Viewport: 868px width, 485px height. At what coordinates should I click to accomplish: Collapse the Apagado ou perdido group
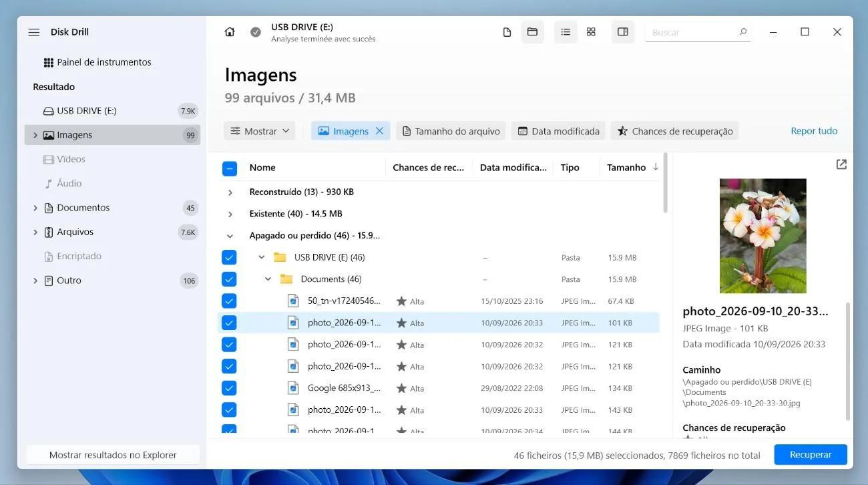tap(230, 236)
